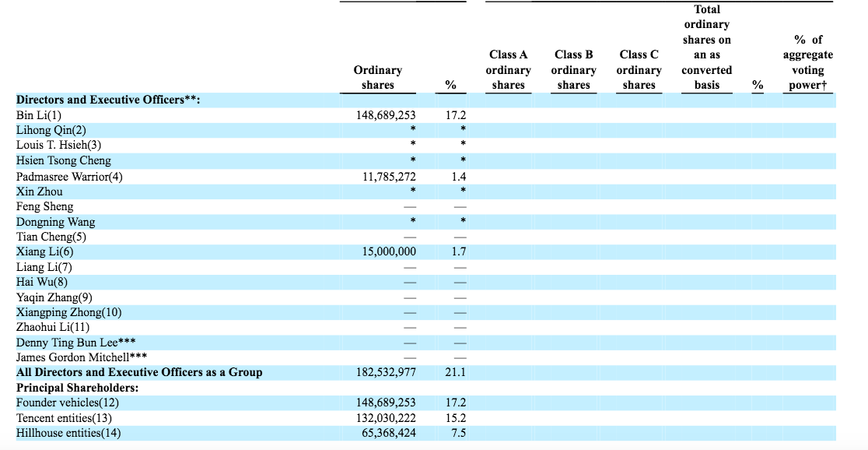This screenshot has width=868, height=450.
Task: Select Tencent's 132,030,222 shares value
Action: [x=386, y=418]
